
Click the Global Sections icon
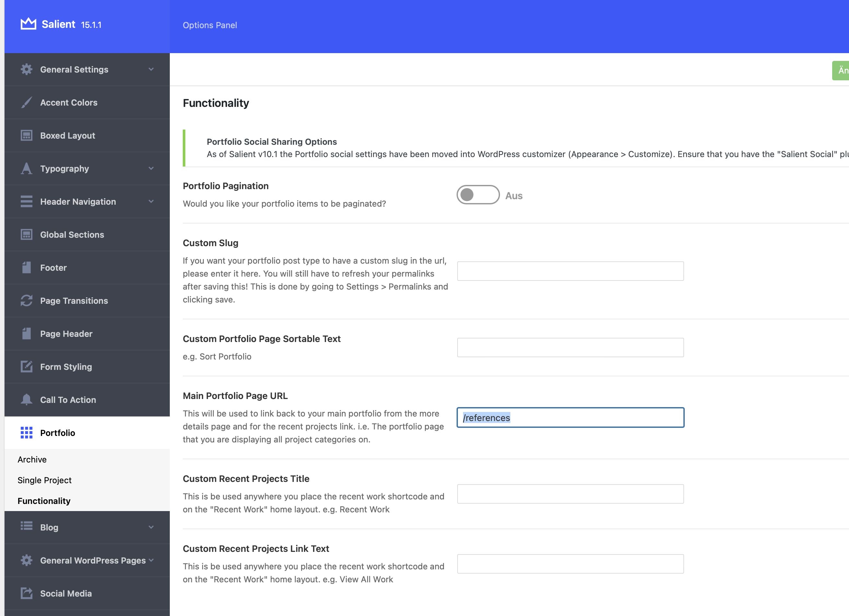click(x=26, y=234)
